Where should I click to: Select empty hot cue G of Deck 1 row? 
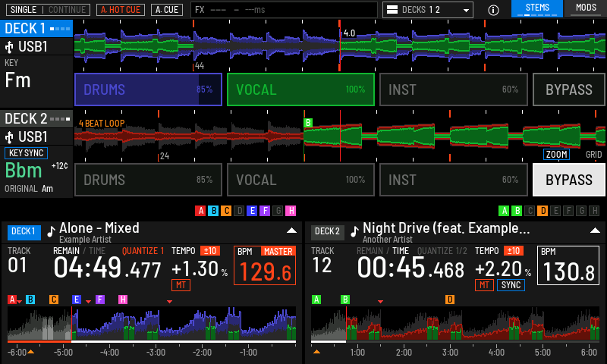[x=278, y=211]
